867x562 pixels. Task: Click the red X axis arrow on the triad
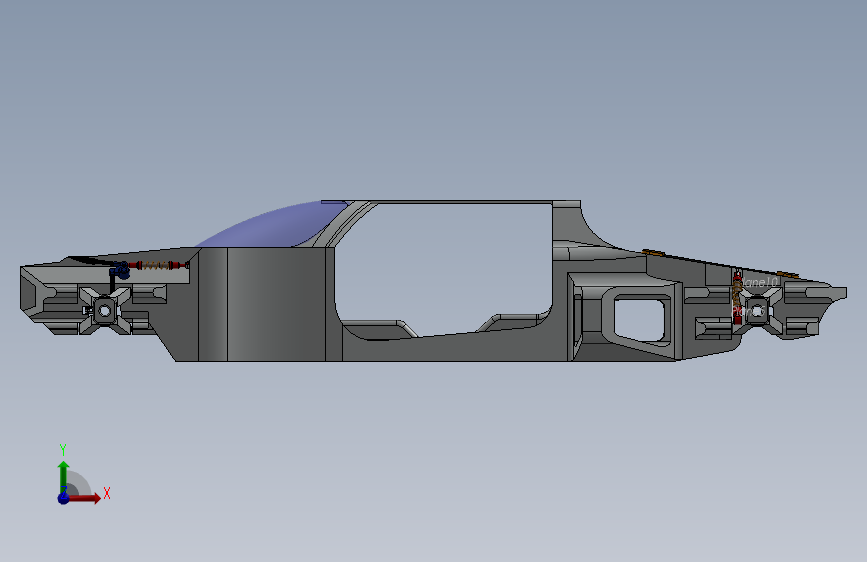[x=86, y=498]
